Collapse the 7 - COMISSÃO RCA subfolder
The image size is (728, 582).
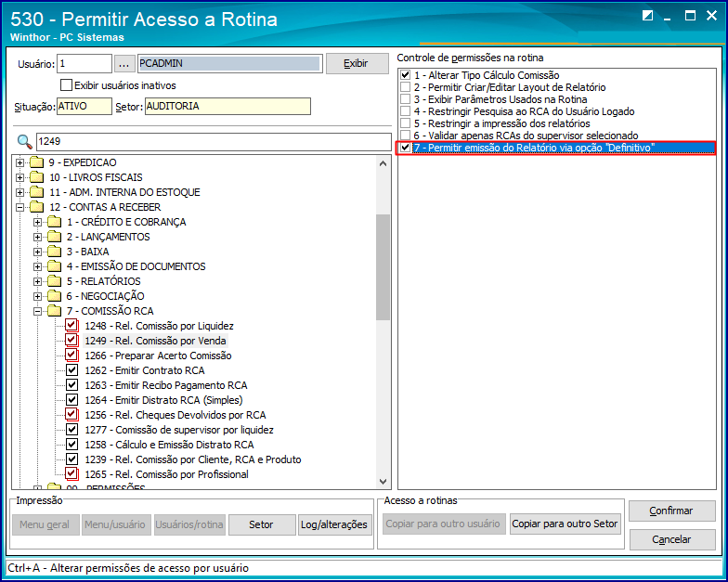point(37,312)
